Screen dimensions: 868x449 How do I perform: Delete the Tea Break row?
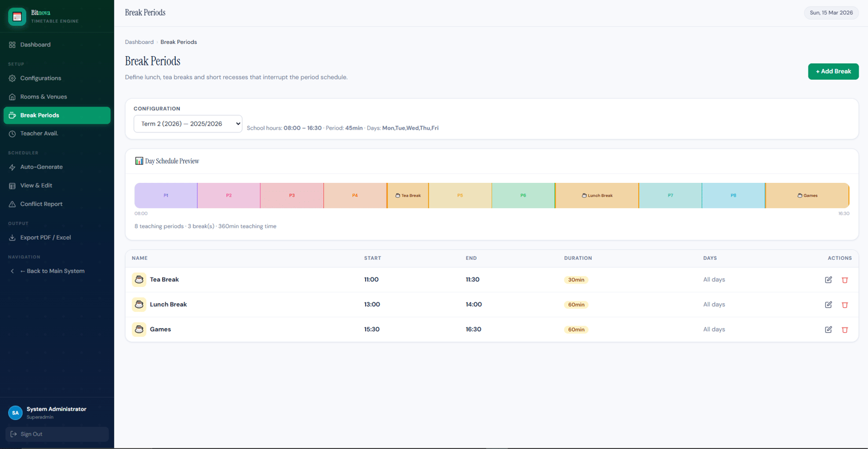(845, 280)
